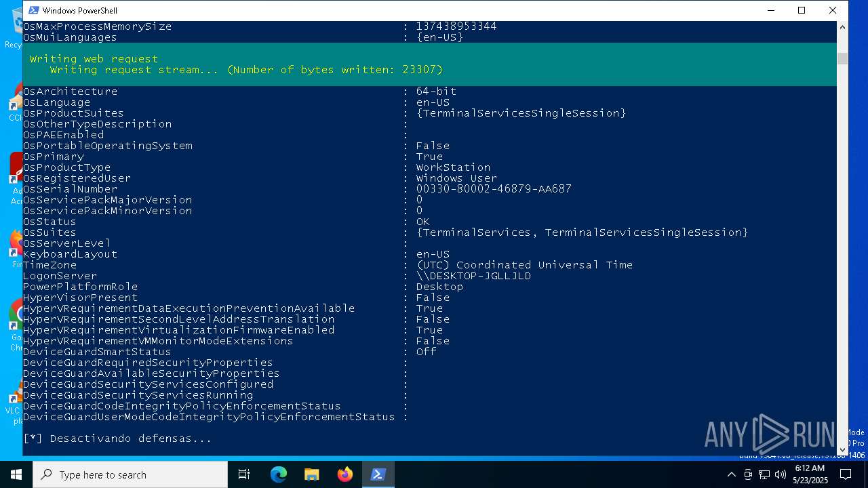
Task: Click the PowerPlatformRole Desktop value
Action: coord(439,287)
